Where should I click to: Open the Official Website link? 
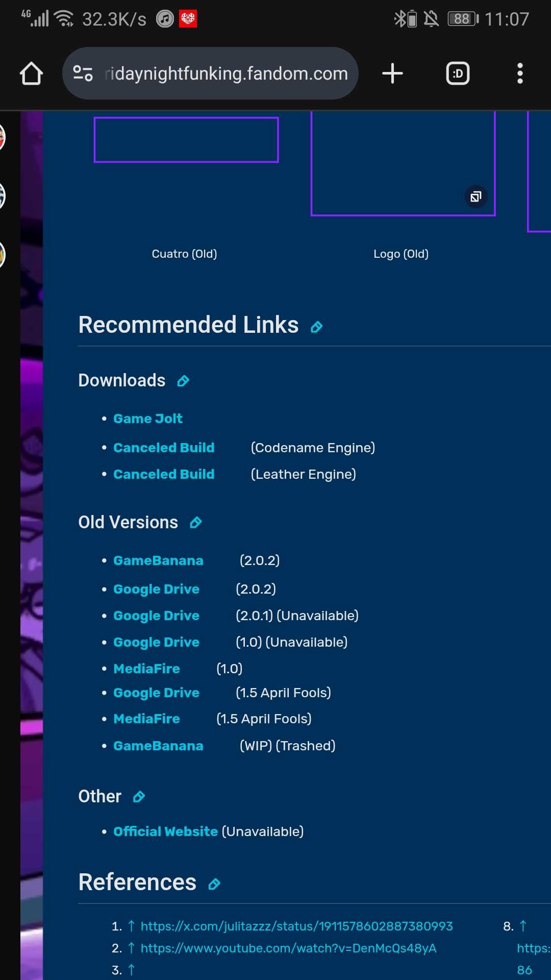click(x=165, y=831)
